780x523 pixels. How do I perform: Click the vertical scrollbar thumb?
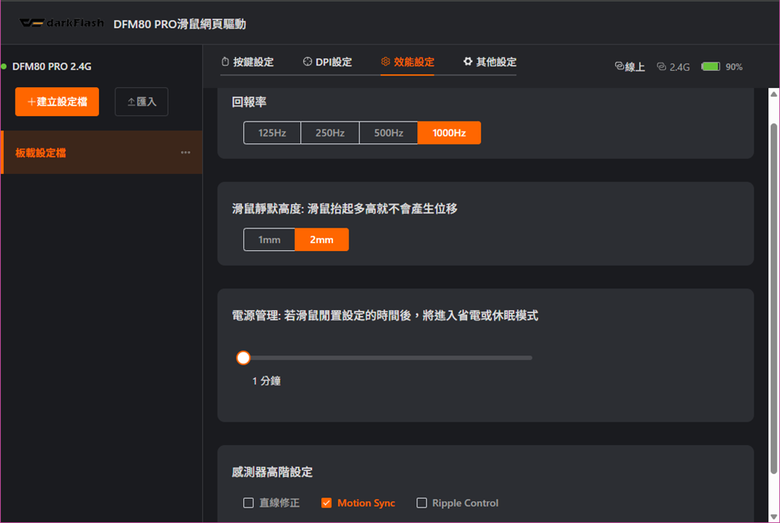[x=774, y=299]
